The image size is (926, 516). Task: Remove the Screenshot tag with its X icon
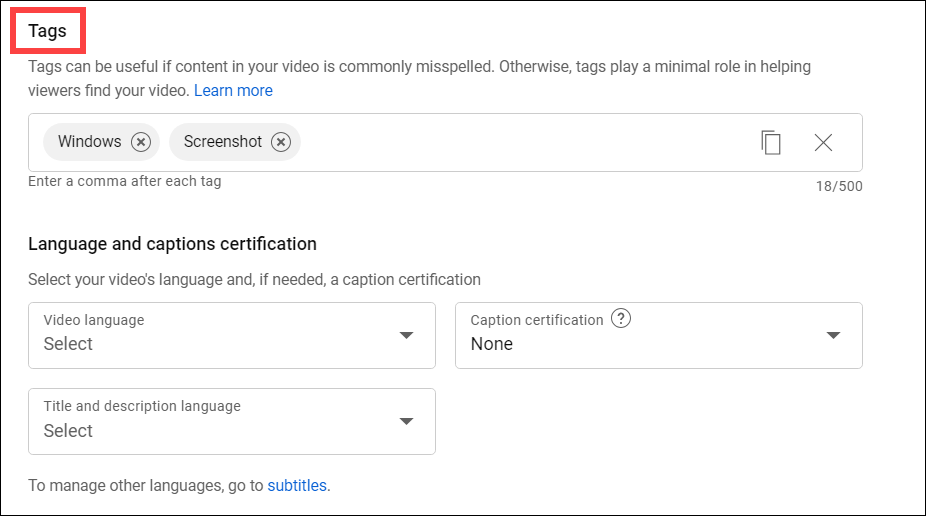(281, 142)
